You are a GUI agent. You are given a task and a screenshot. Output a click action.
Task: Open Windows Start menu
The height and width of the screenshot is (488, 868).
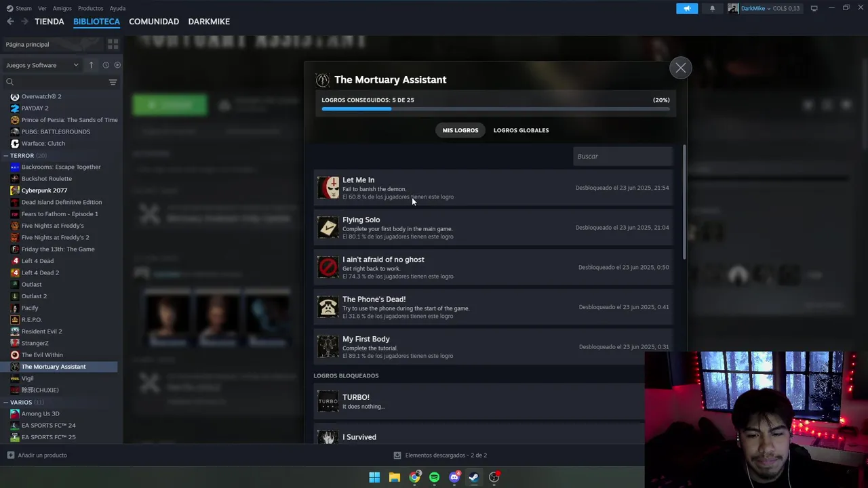click(374, 477)
